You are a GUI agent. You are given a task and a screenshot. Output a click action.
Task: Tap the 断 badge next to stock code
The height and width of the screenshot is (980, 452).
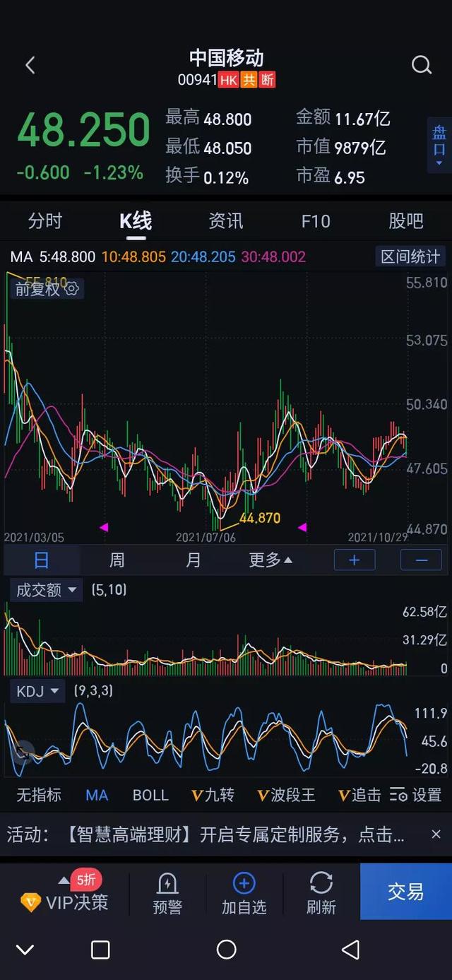tap(267, 81)
